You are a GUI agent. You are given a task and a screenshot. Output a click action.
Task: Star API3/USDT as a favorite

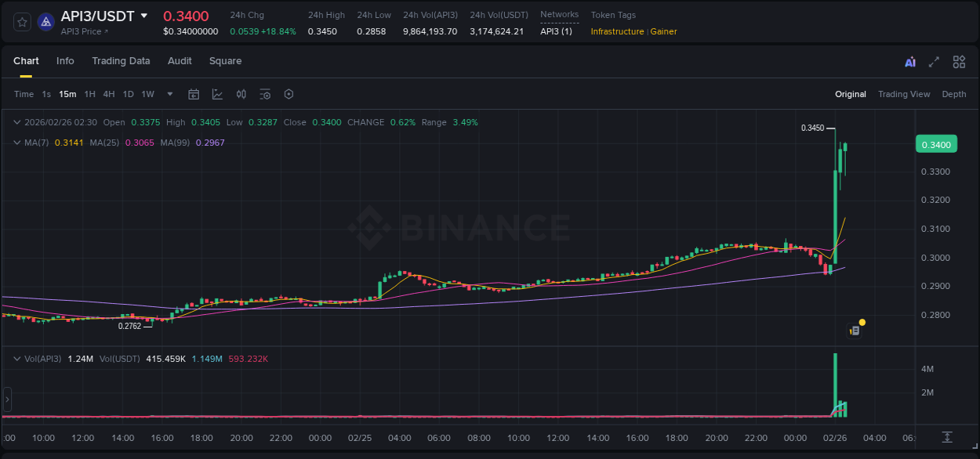tap(21, 22)
